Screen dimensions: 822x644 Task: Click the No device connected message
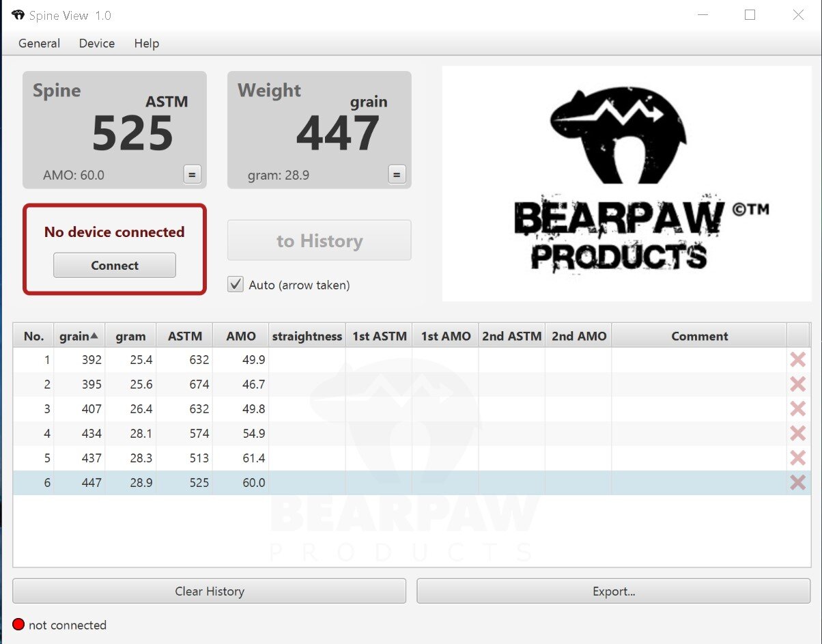[x=114, y=232]
